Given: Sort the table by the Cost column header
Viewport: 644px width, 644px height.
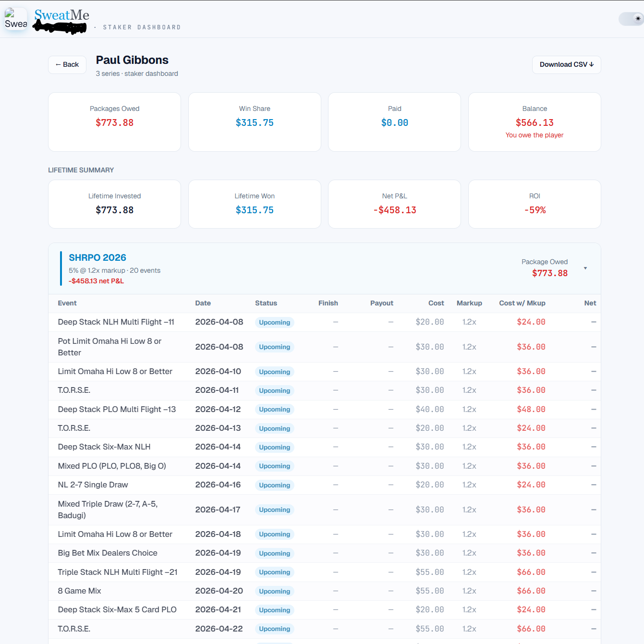Looking at the screenshot, I should coord(436,303).
